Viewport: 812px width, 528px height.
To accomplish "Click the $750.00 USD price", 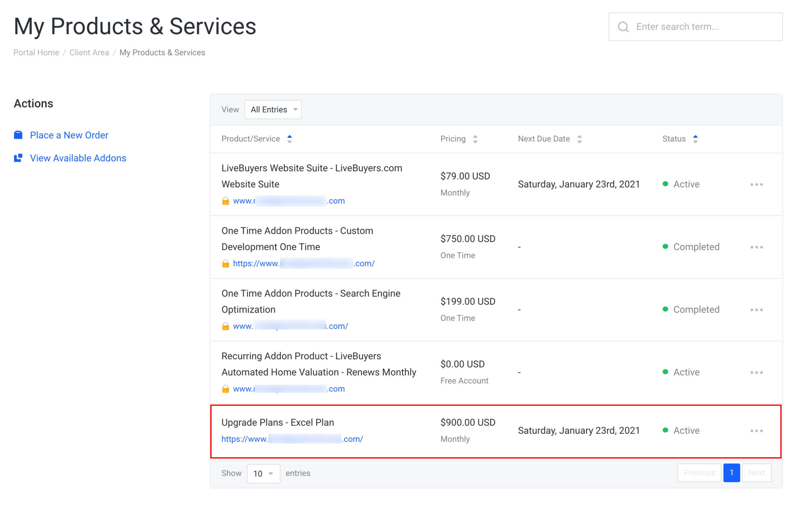I will (468, 239).
